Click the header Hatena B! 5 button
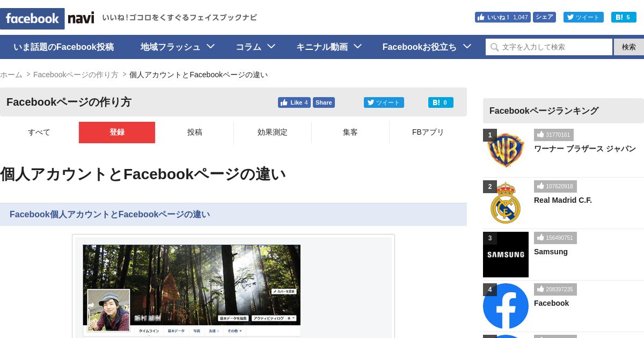The width and height of the screenshot is (644, 338). click(624, 17)
